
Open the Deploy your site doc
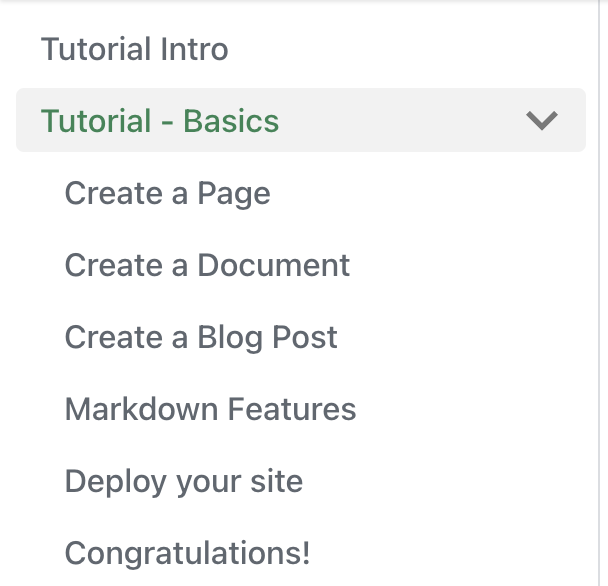184,481
